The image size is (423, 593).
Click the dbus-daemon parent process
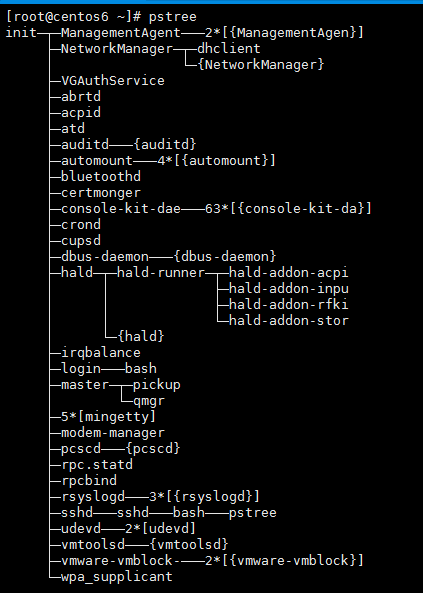(x=105, y=257)
